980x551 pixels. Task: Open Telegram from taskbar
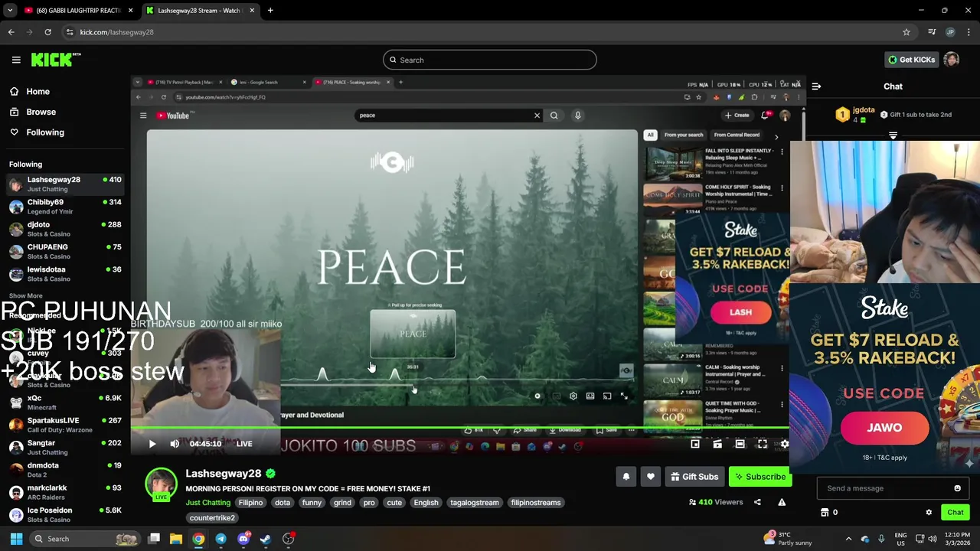[220, 539]
